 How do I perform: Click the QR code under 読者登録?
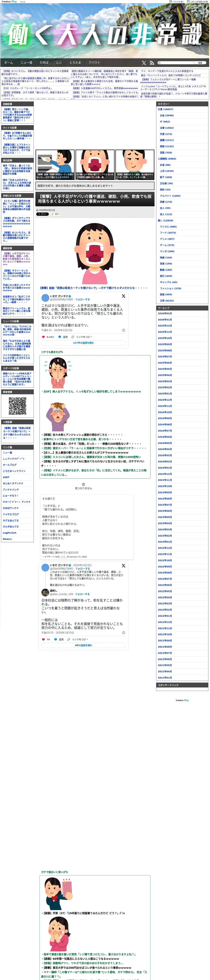pos(17,406)
